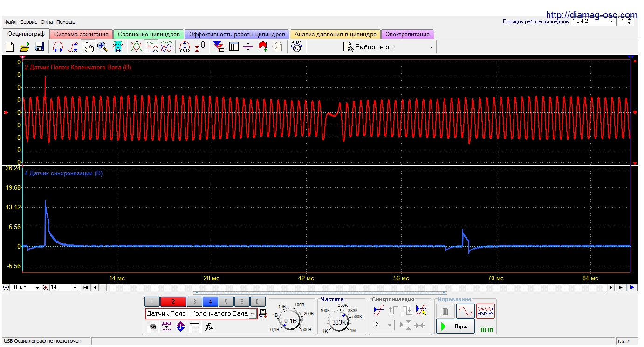Toggle the D digital channel button
The width and height of the screenshot is (644, 347).
[258, 302]
